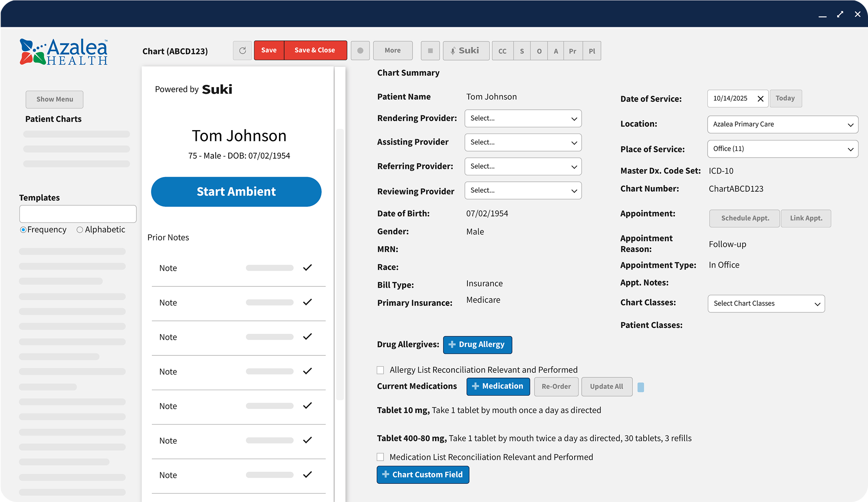The image size is (868, 502).
Task: Click the Suki panel vertical scrollbar
Action: [x=340, y=264]
